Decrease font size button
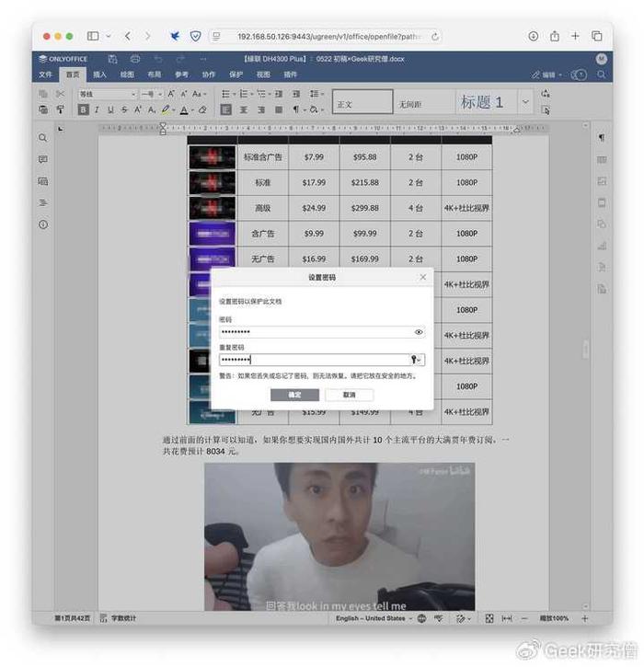 pyautogui.click(x=184, y=94)
